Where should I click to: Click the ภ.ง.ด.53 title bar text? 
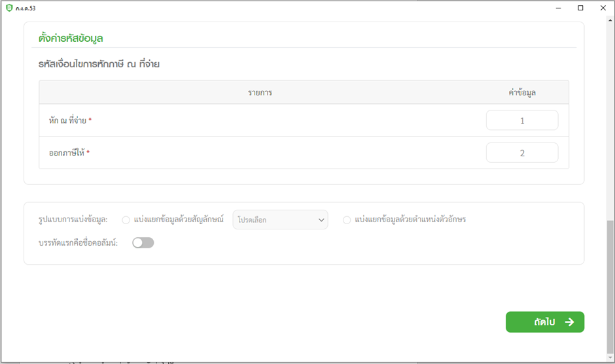[x=26, y=8]
